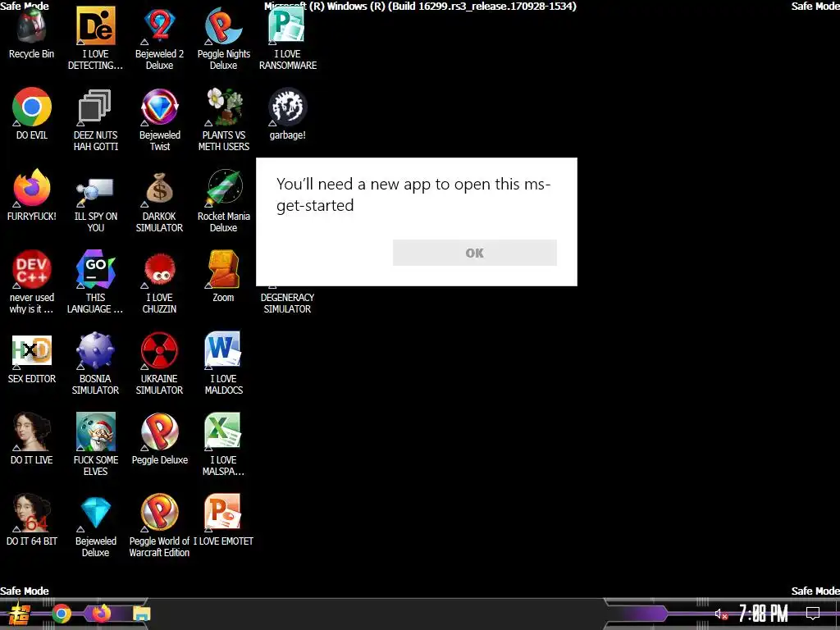Open Chrome from the taskbar
This screenshot has width=840, height=630.
pyautogui.click(x=62, y=614)
